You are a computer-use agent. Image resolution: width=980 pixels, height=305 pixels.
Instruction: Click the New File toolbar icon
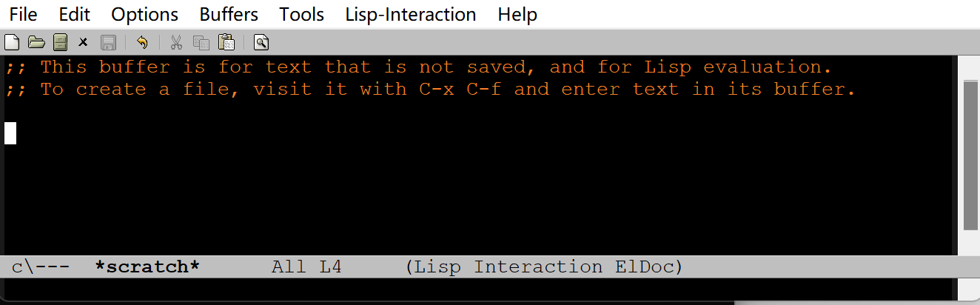pos(11,42)
